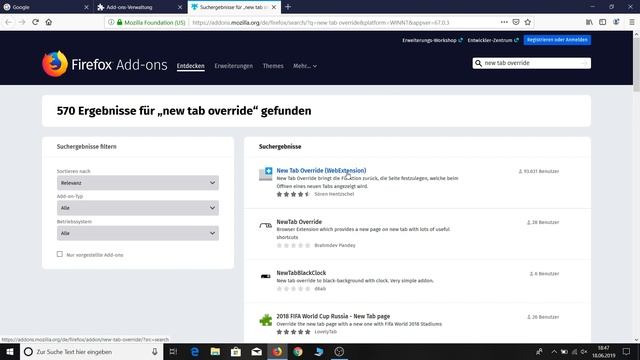Click Registrieren oder Anmelden button
The image size is (640, 360).
click(557, 40)
